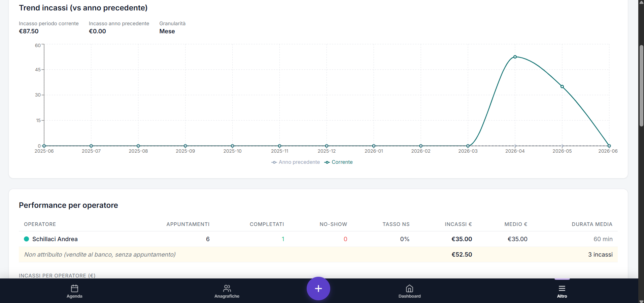Click the NO-SHOW column header
The width and height of the screenshot is (644, 303).
pos(333,224)
